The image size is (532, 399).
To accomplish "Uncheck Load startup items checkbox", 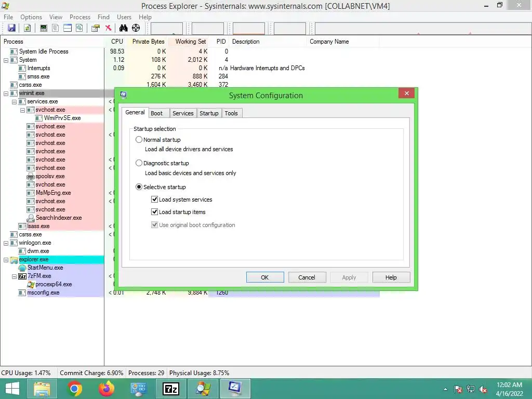I will point(154,212).
